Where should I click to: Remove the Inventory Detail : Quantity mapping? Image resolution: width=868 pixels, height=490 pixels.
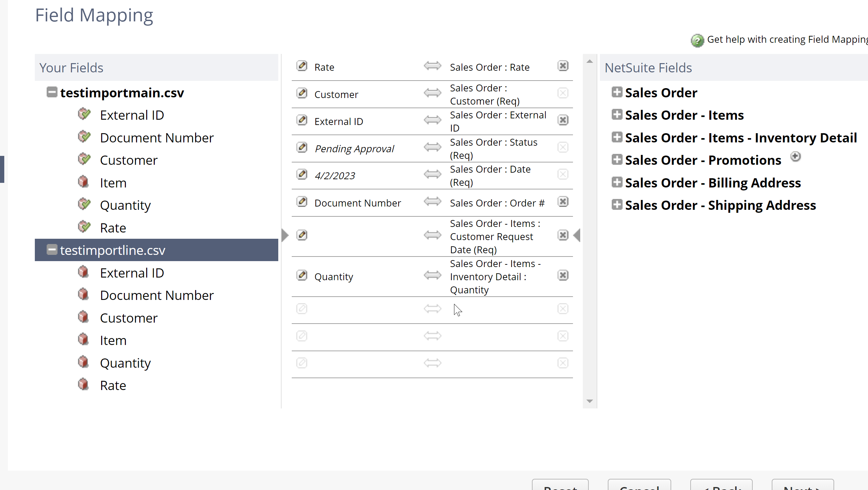(x=563, y=275)
